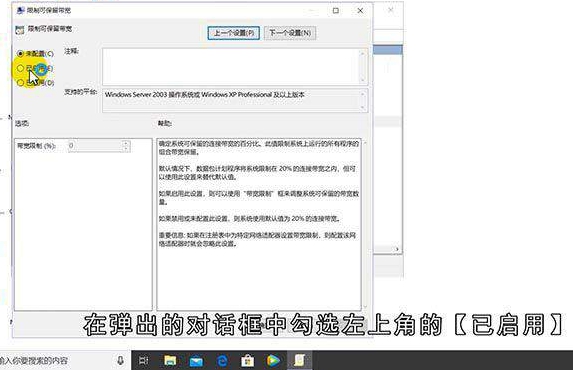573x370 pixels.
Task: Select the 已启用 (Enabled) radio button
Action: (20, 68)
